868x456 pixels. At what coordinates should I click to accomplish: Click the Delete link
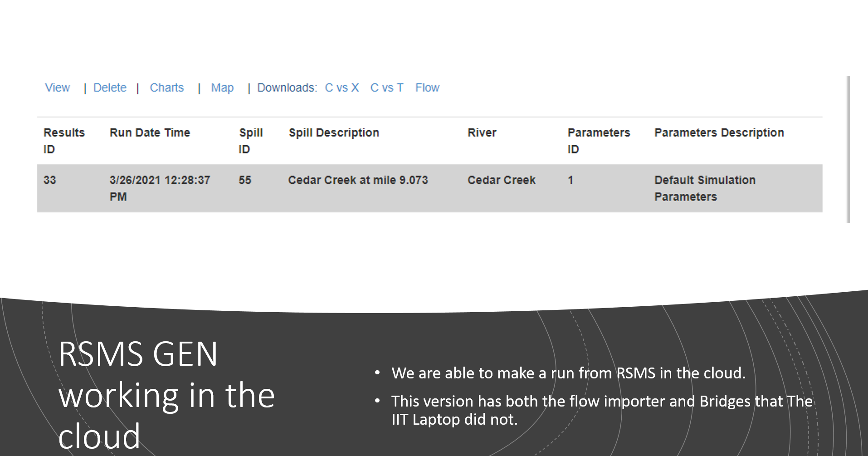tap(110, 88)
